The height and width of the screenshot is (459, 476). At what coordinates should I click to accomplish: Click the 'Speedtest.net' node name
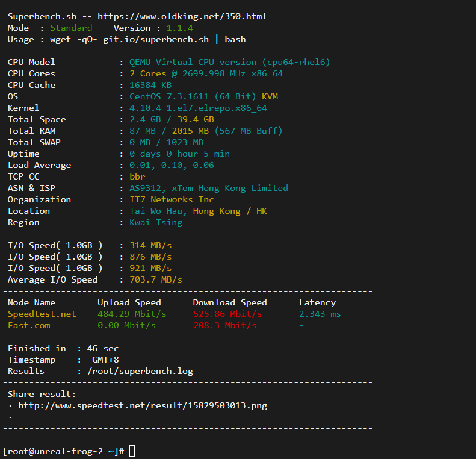[42, 314]
